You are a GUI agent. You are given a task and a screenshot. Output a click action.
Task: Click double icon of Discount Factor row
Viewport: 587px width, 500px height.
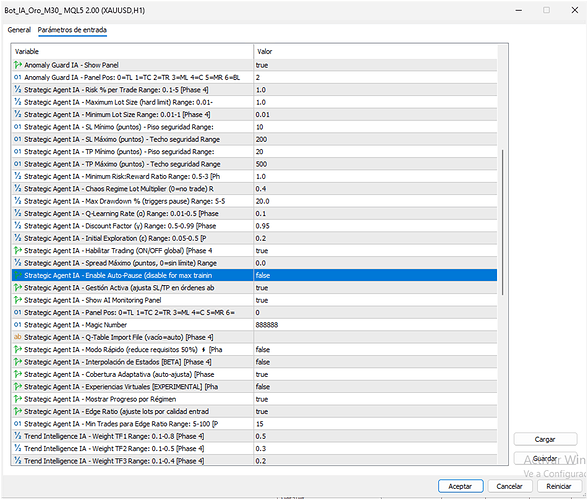click(x=18, y=225)
